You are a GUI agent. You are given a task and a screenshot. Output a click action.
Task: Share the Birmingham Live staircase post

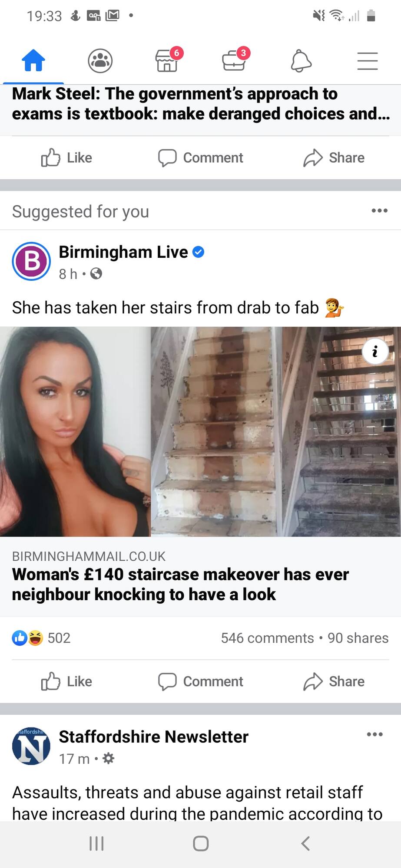click(334, 681)
